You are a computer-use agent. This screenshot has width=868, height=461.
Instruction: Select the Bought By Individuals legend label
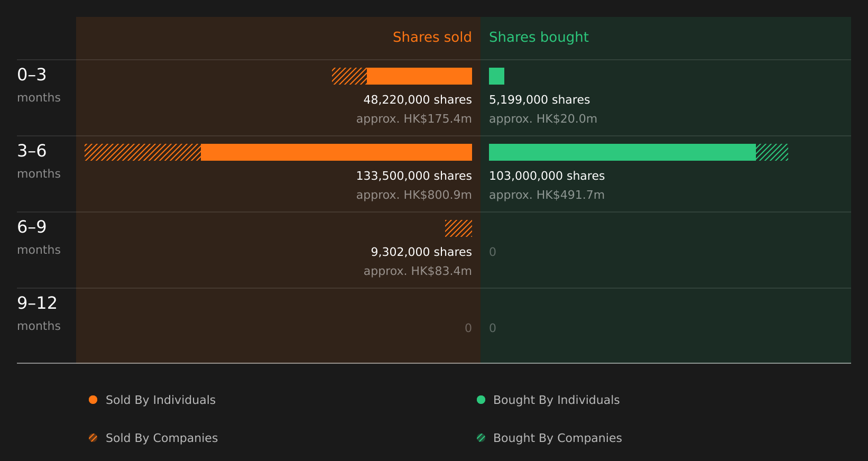point(556,400)
